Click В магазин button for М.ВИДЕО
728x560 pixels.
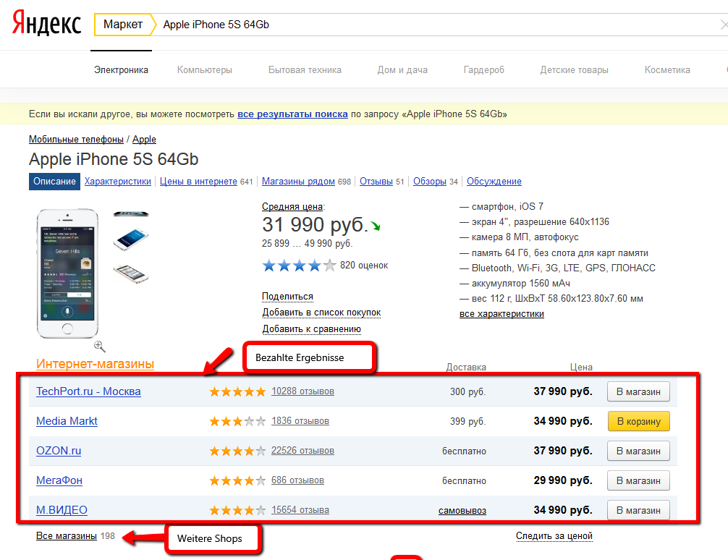638,511
